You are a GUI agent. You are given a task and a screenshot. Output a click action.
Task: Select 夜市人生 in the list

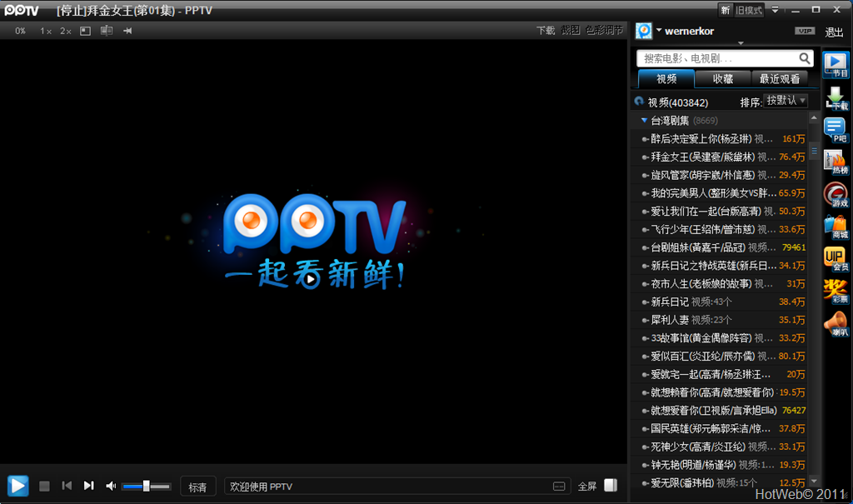tap(719, 283)
